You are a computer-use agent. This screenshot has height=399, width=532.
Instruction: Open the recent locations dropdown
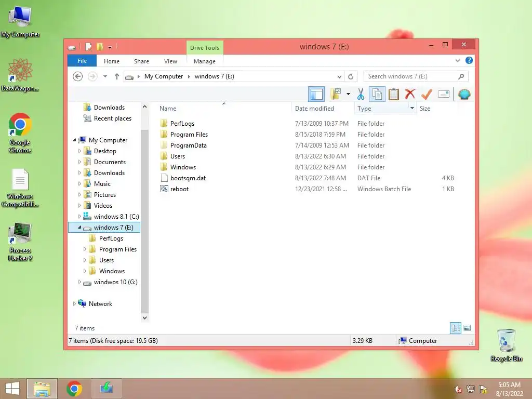coord(105,76)
